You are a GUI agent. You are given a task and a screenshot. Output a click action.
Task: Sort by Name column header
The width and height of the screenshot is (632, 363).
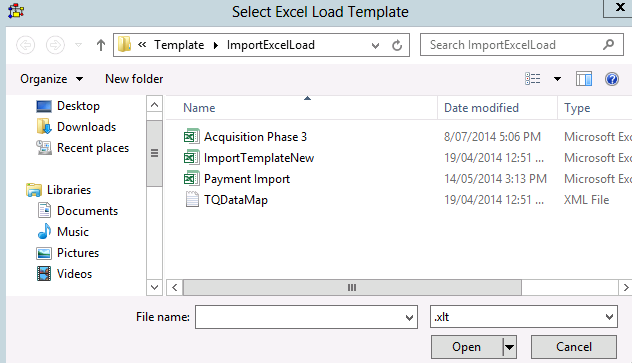[x=199, y=108]
